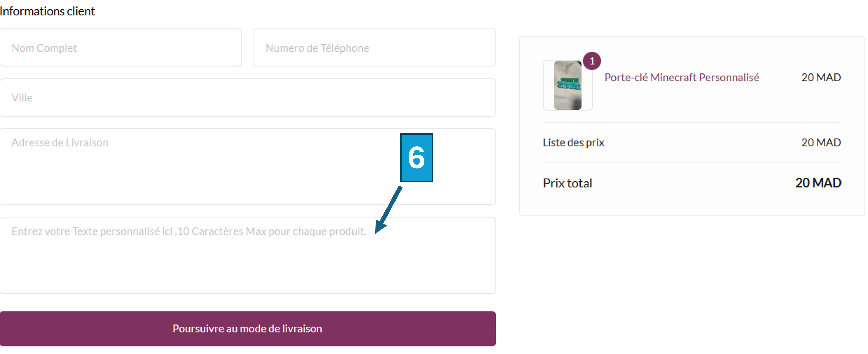868x354 pixels.
Task: Click the Prix total label
Action: [x=567, y=183]
